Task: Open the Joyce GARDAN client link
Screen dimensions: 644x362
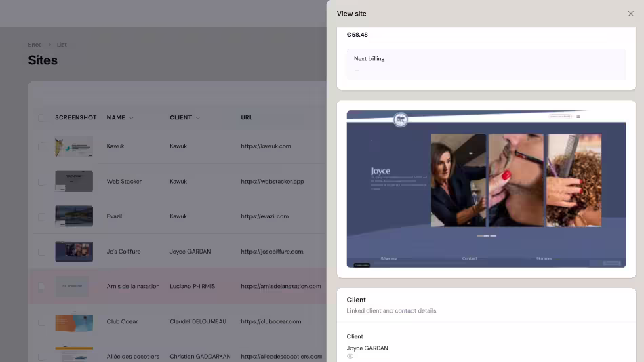Action: click(367, 348)
